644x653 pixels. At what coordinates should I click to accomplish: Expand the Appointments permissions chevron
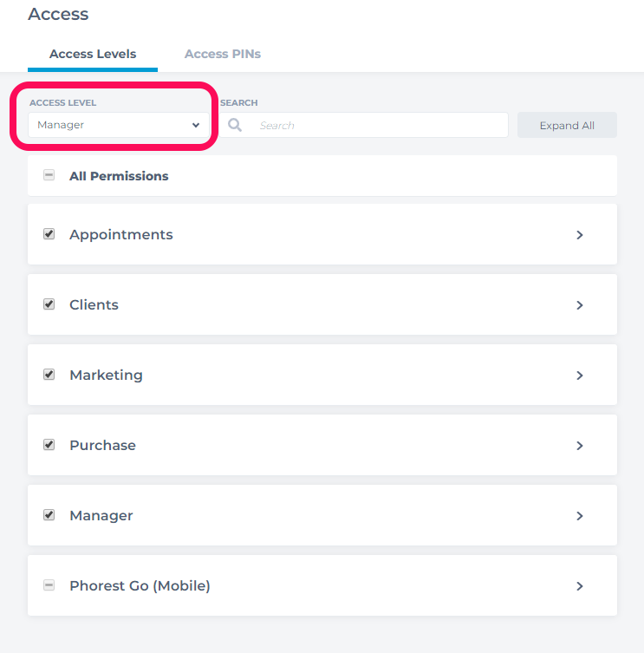coord(580,235)
